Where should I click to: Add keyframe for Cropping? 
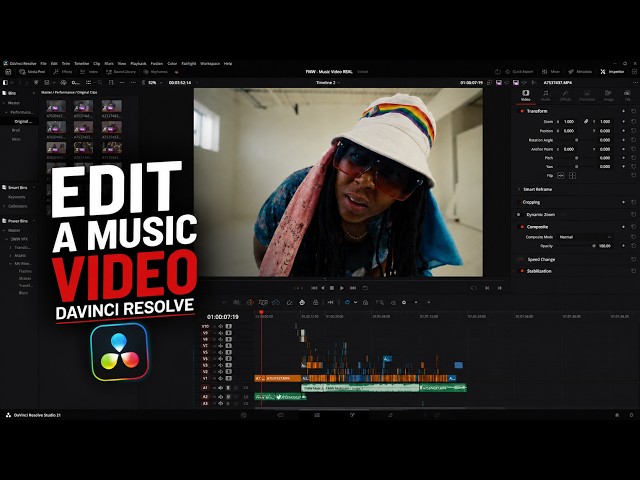623,202
